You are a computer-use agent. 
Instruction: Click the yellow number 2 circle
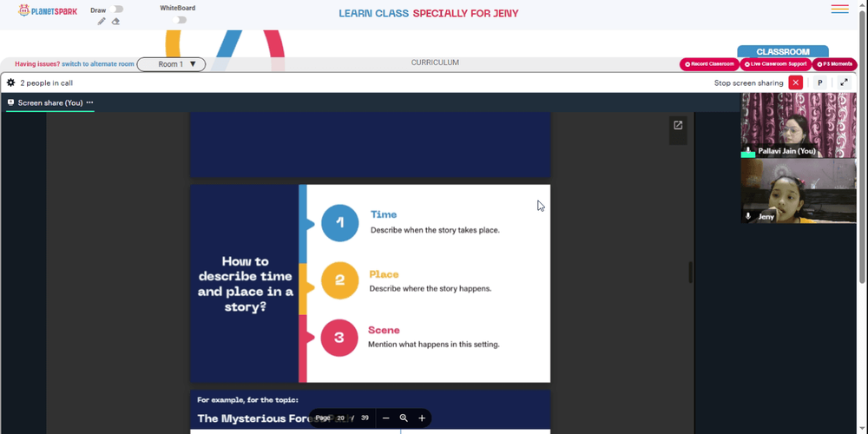(340, 280)
